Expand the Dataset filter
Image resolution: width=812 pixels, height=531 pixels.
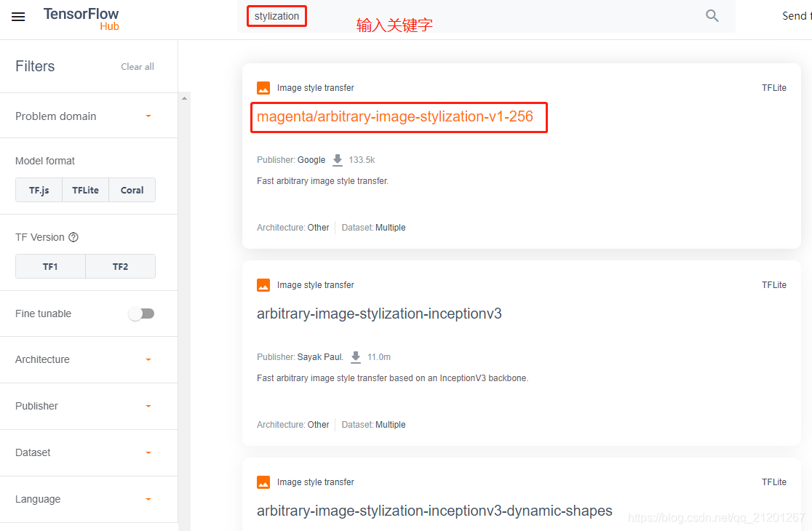pos(148,452)
